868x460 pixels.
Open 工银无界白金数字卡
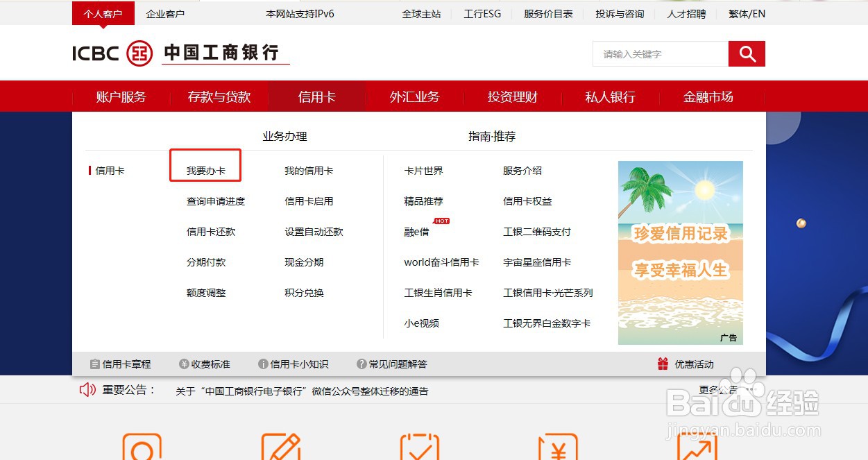tap(547, 323)
